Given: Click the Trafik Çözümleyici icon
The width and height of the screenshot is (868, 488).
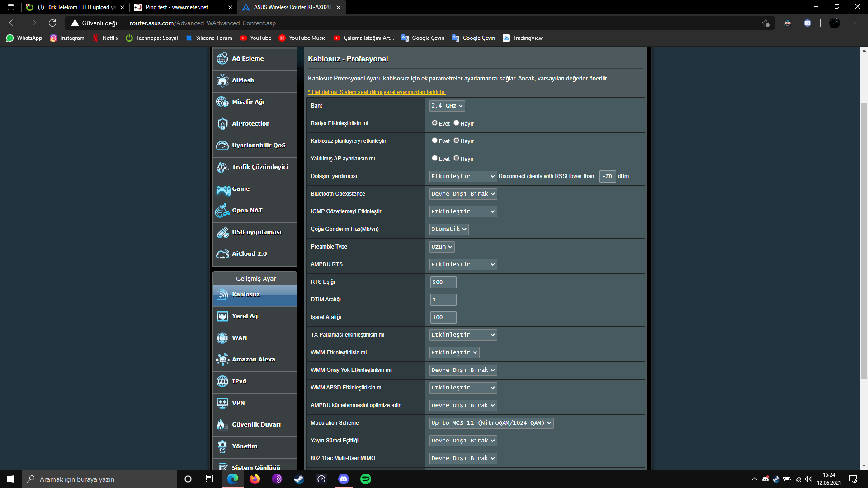Looking at the screenshot, I should click(x=222, y=167).
